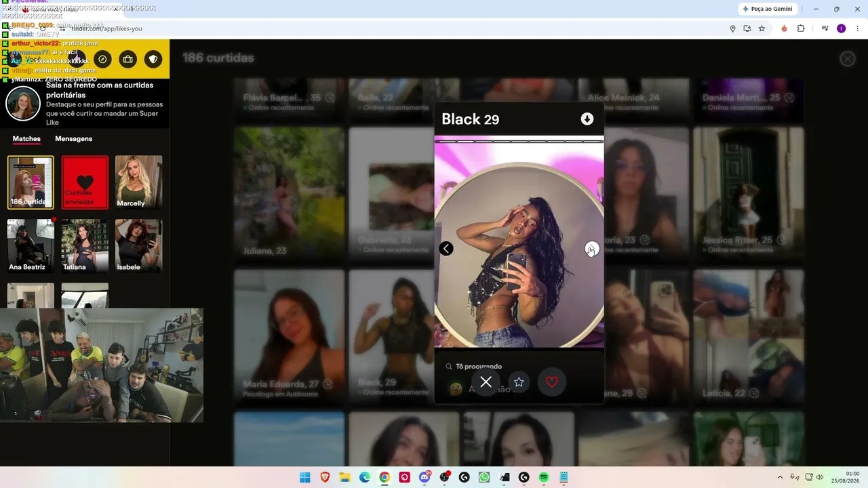Open Discord from taskbar
868x488 pixels.
pyautogui.click(x=425, y=478)
